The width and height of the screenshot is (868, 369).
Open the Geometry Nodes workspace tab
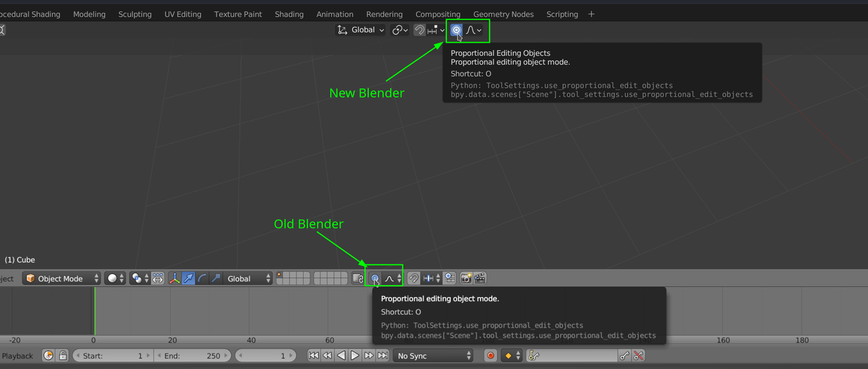coord(503,14)
